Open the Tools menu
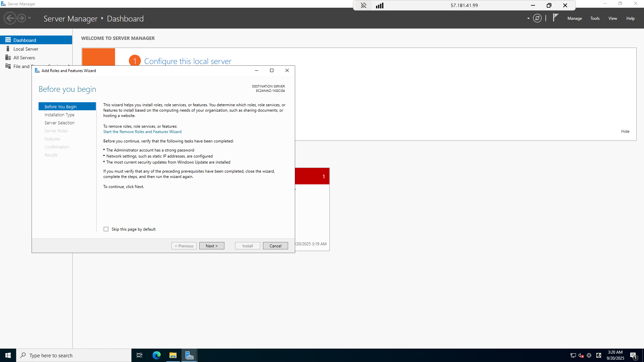Screen dimensions: 644x362 (595, 18)
